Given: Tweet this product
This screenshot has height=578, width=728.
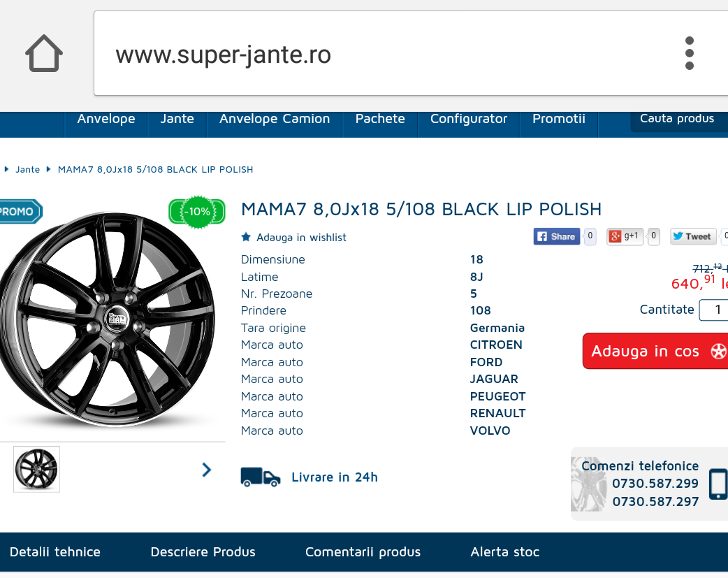Looking at the screenshot, I should 692,236.
